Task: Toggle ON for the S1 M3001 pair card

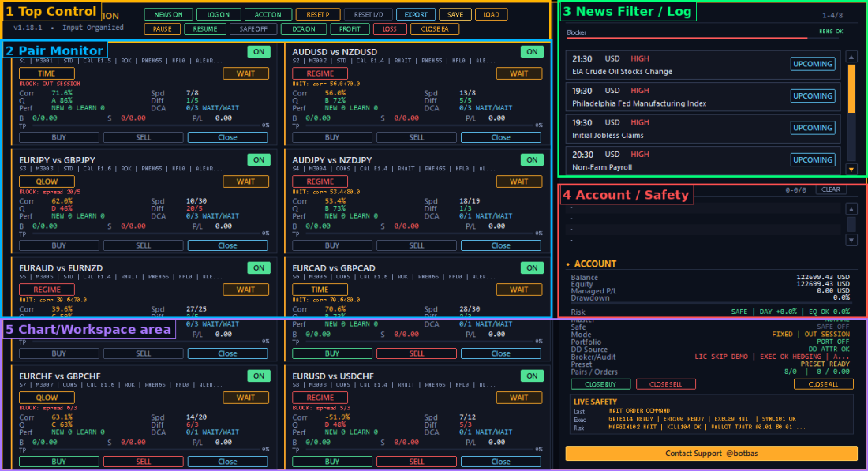Action: pyautogui.click(x=259, y=52)
